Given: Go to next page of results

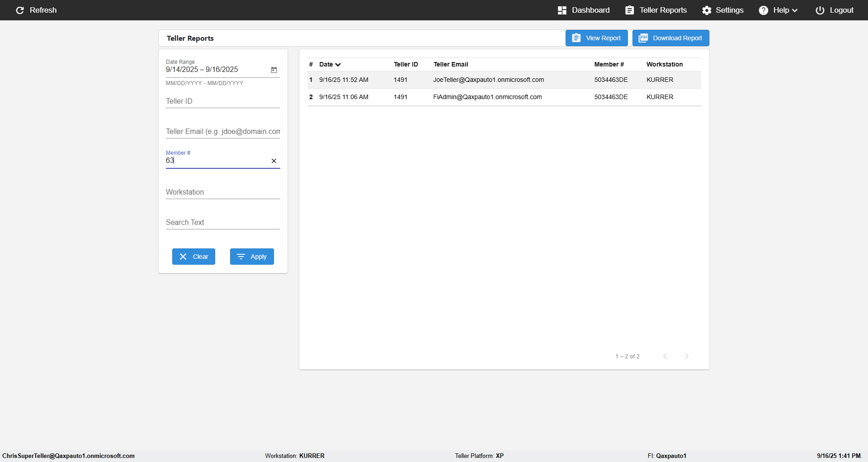Looking at the screenshot, I should click(687, 356).
